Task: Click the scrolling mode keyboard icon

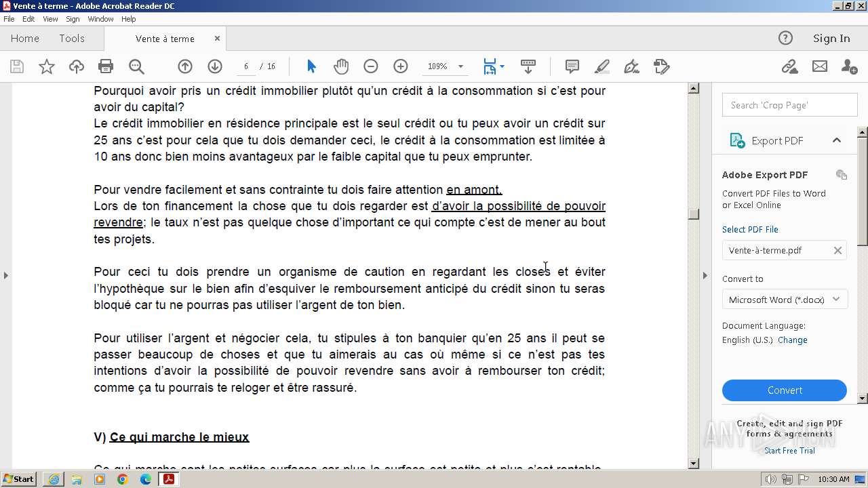Action: [x=528, y=66]
